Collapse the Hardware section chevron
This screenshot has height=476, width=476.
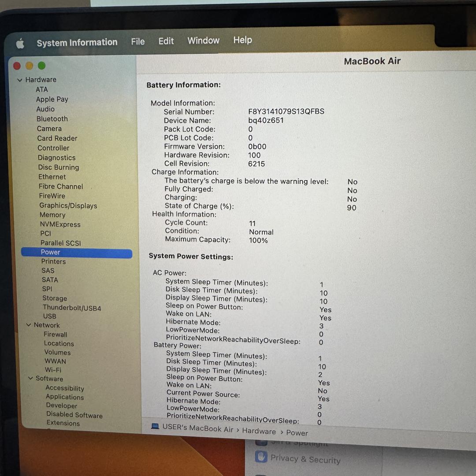click(x=20, y=80)
